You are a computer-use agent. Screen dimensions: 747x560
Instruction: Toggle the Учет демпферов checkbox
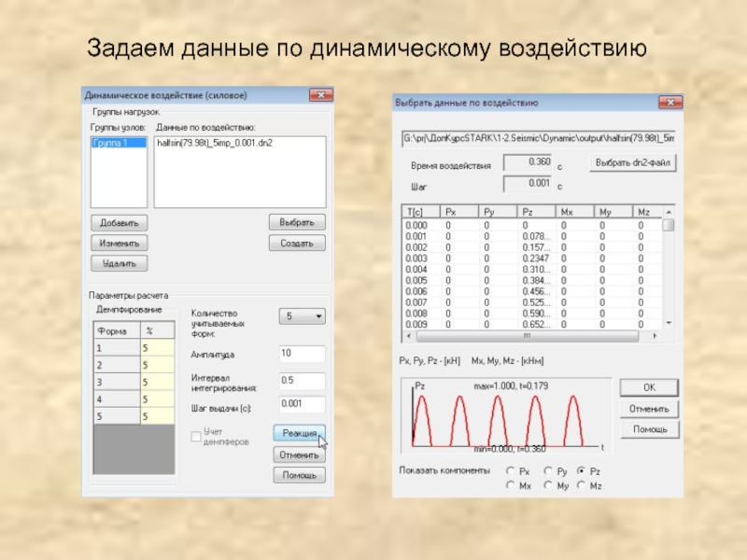pyautogui.click(x=196, y=436)
